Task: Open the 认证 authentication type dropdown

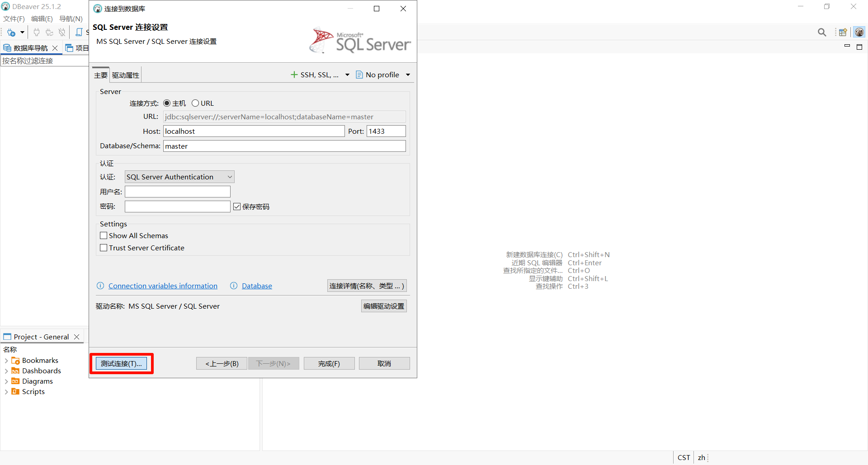Action: pos(179,177)
